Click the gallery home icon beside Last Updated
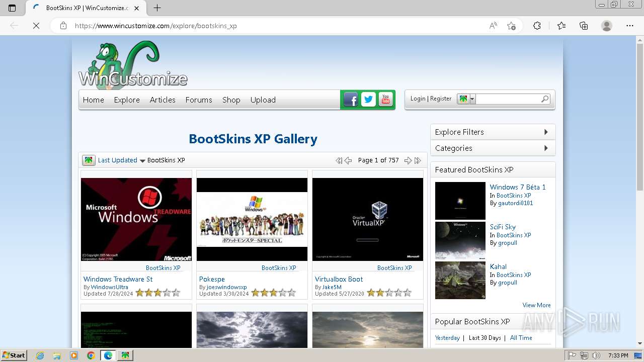 [89, 160]
